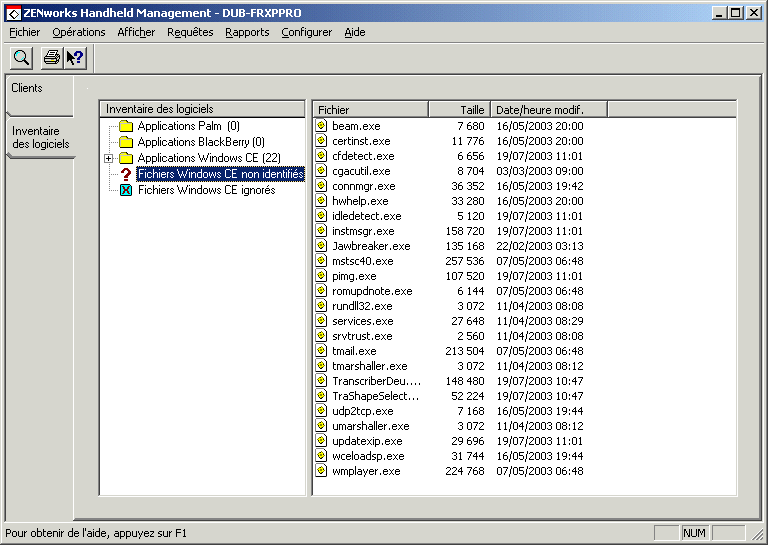Viewport: 768px width, 545px height.
Task: Click the 22/02/2003 03:13 date cell
Action: coord(540,246)
